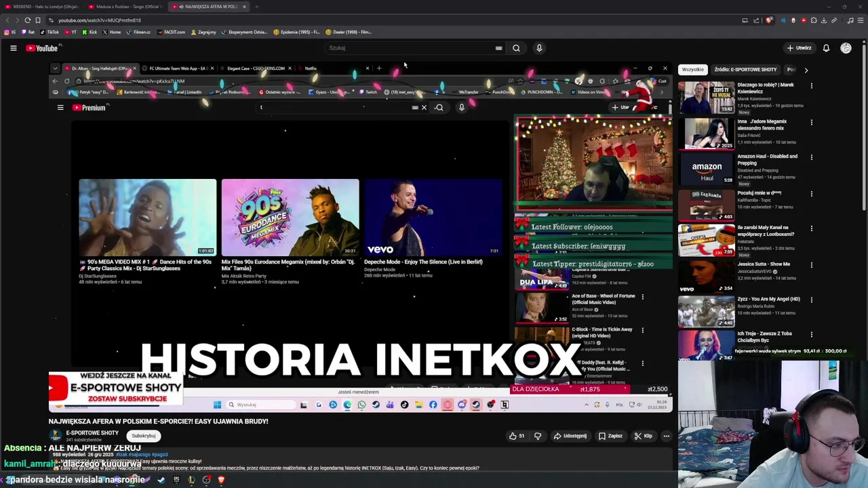
Task: Open options for Jessica Sutta - Show Me
Action: coord(811,265)
